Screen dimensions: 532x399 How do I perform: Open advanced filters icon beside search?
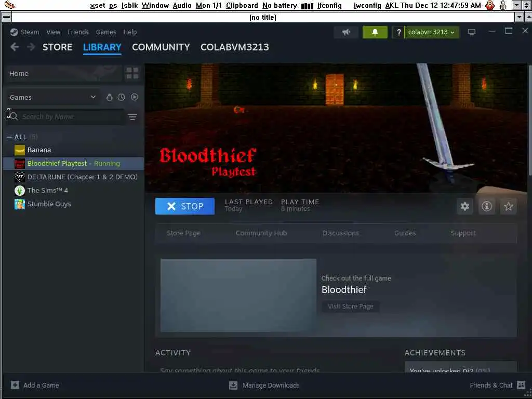click(x=132, y=117)
